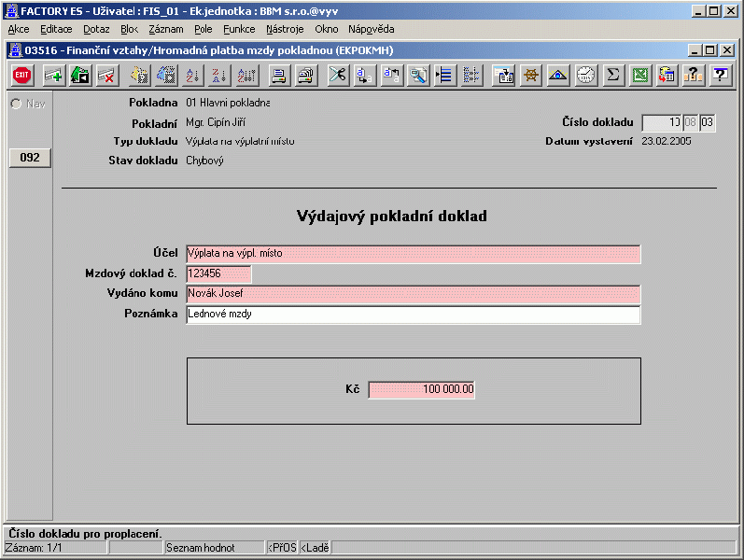This screenshot has width=744, height=560.
Task: Click the Účel field with 'Výplata na výpl. místo'
Action: (414, 254)
